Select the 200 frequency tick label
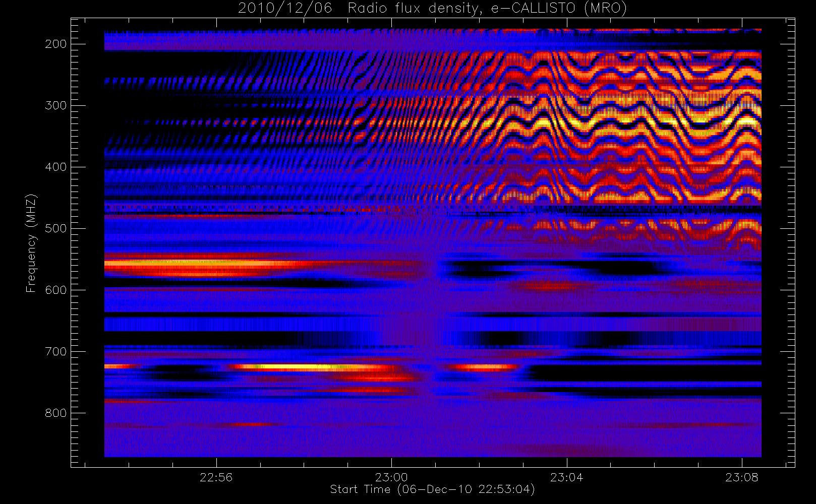Viewport: 816px width, 504px height. pyautogui.click(x=56, y=44)
